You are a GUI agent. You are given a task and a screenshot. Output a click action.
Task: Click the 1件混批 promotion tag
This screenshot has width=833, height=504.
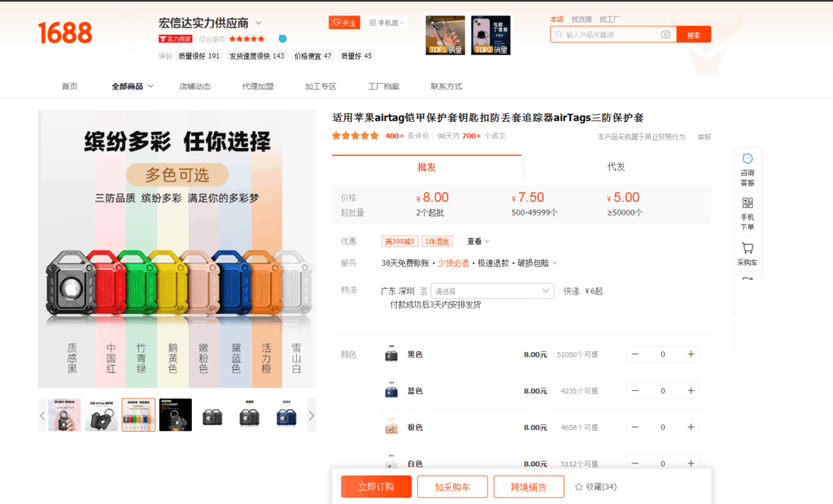click(437, 241)
